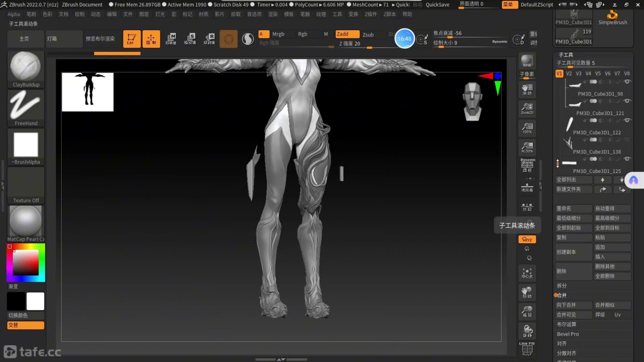Switch to the V2 visibility set tab
The height and width of the screenshot is (362, 644).
click(569, 73)
